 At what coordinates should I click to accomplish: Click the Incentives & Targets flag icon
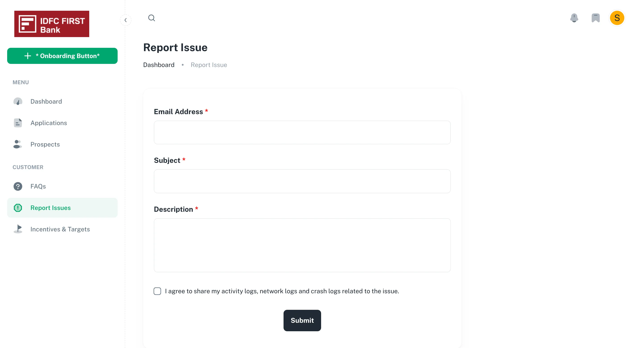click(18, 229)
